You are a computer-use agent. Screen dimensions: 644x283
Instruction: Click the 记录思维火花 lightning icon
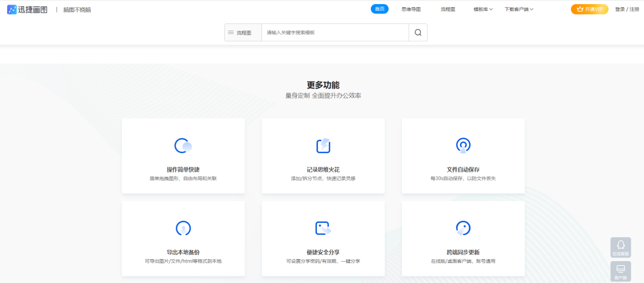point(324,146)
